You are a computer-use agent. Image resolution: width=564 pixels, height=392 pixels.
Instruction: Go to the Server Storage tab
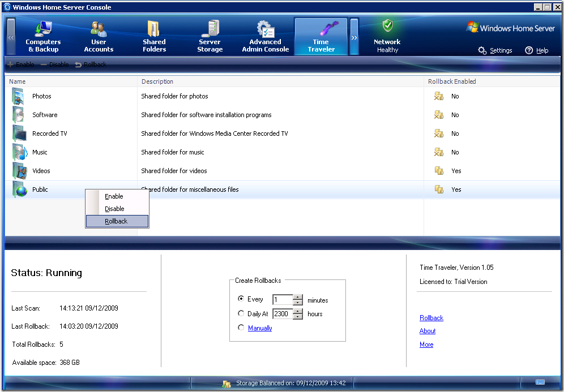[210, 37]
